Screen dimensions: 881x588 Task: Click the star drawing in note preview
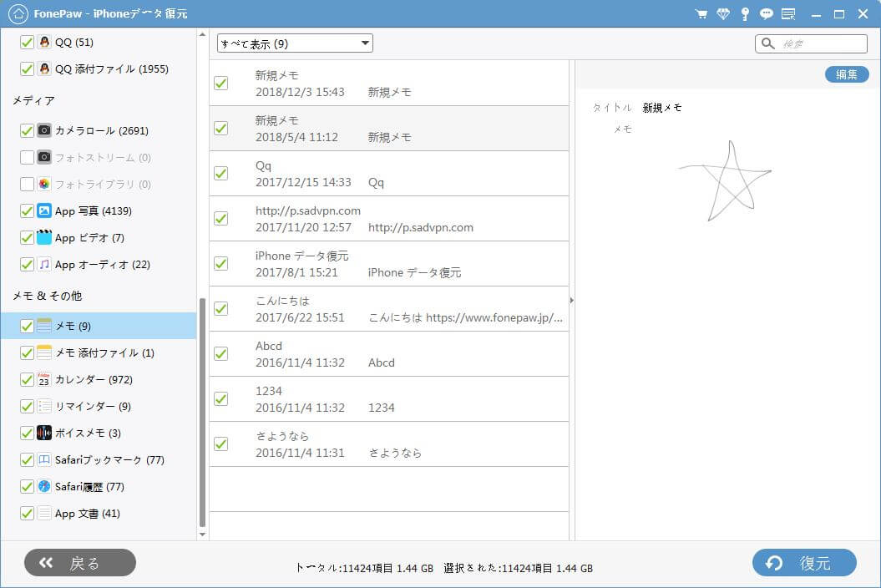pyautogui.click(x=725, y=180)
